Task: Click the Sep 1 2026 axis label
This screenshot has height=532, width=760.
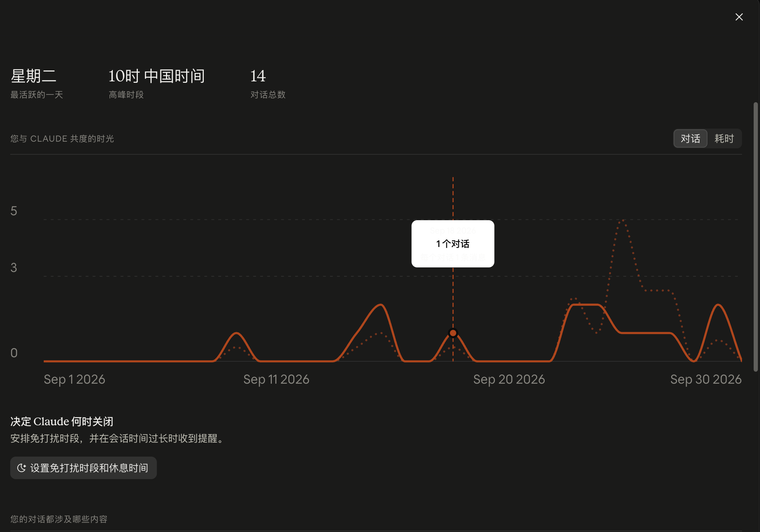Action: coord(74,379)
